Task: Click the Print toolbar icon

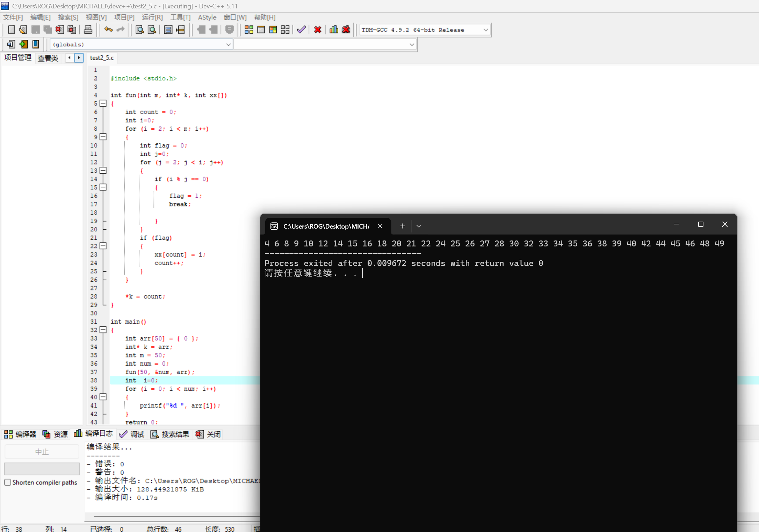Action: [x=88, y=30]
